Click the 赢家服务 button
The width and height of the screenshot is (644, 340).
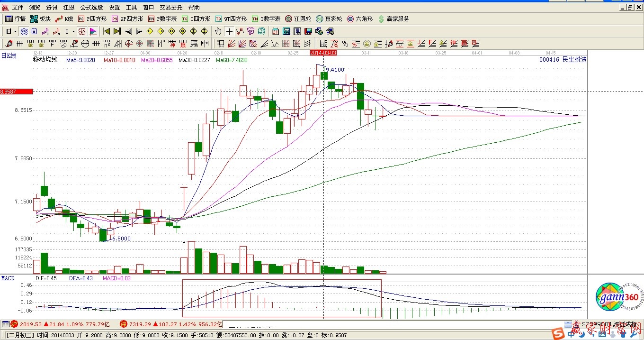pyautogui.click(x=393, y=19)
